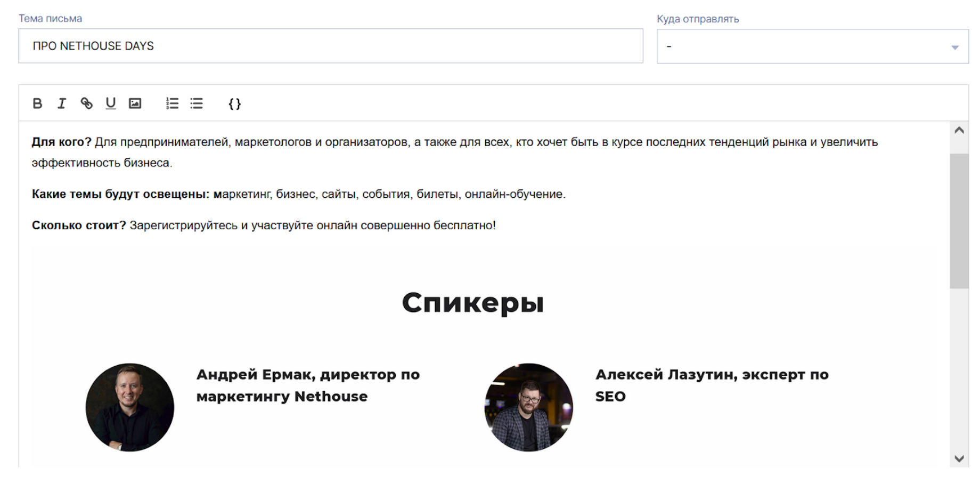Toggle bold formatting in the editor toolbar
The height and width of the screenshot is (483, 980).
pyautogui.click(x=37, y=103)
